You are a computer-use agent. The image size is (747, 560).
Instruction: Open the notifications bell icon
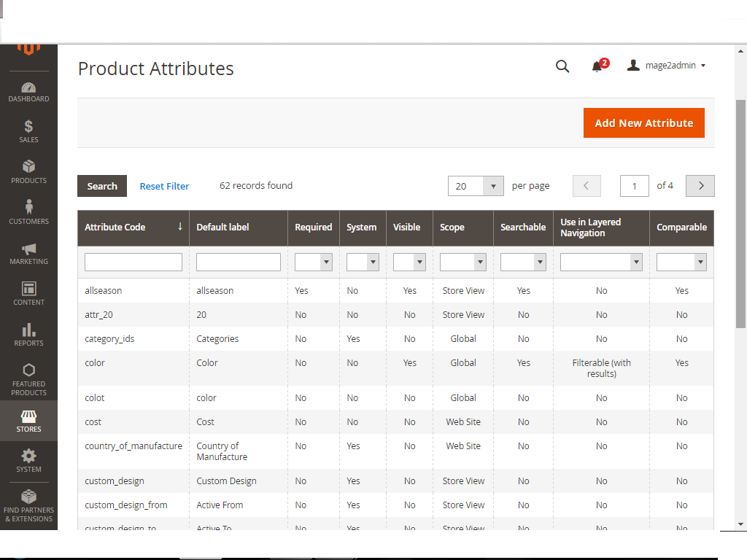tap(597, 66)
